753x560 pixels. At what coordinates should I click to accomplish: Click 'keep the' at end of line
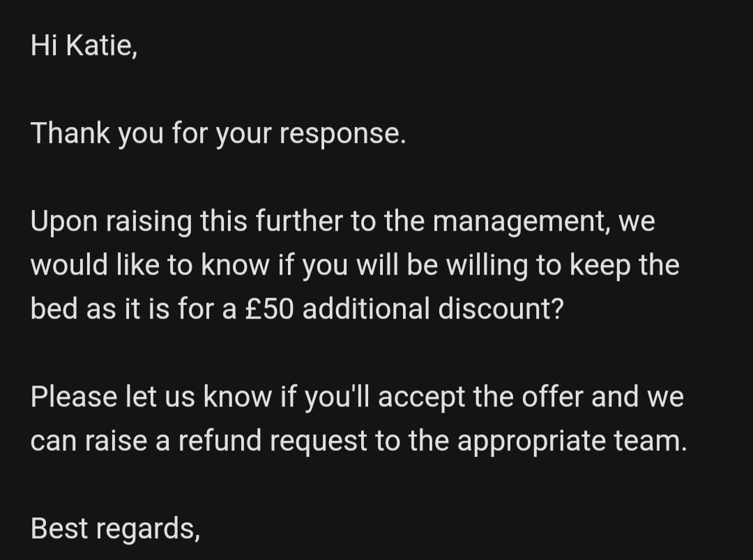pyautogui.click(x=624, y=266)
